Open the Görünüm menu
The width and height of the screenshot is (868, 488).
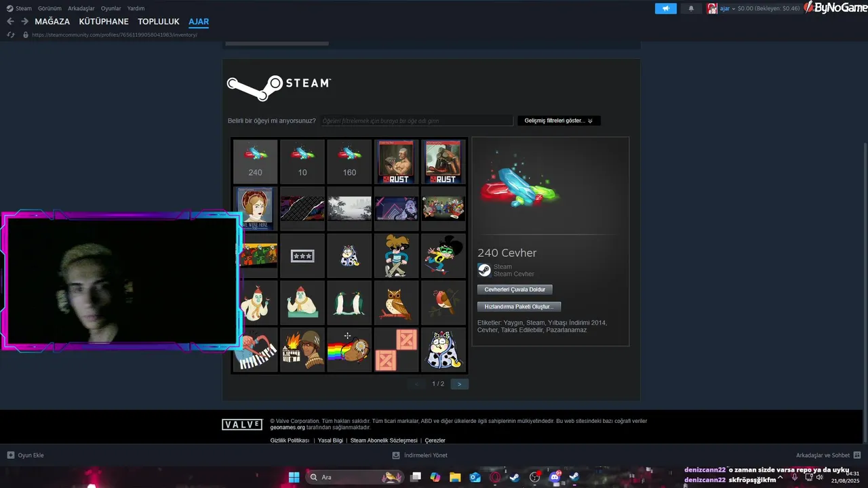[x=50, y=8]
